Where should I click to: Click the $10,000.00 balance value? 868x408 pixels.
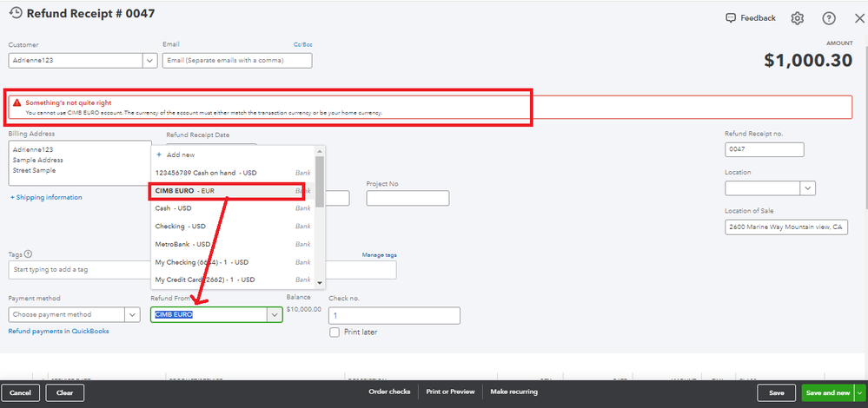304,309
